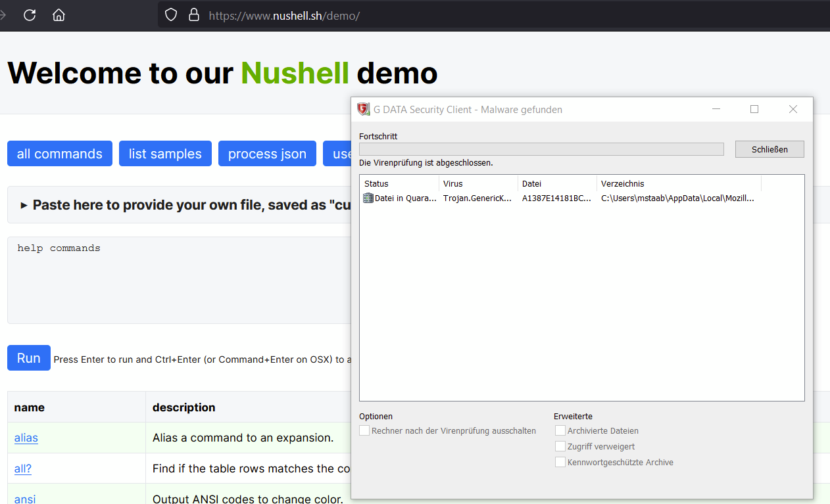The image size is (830, 504).
Task: Toggle the 'Archivierte Dateien' checkbox
Action: click(x=560, y=431)
